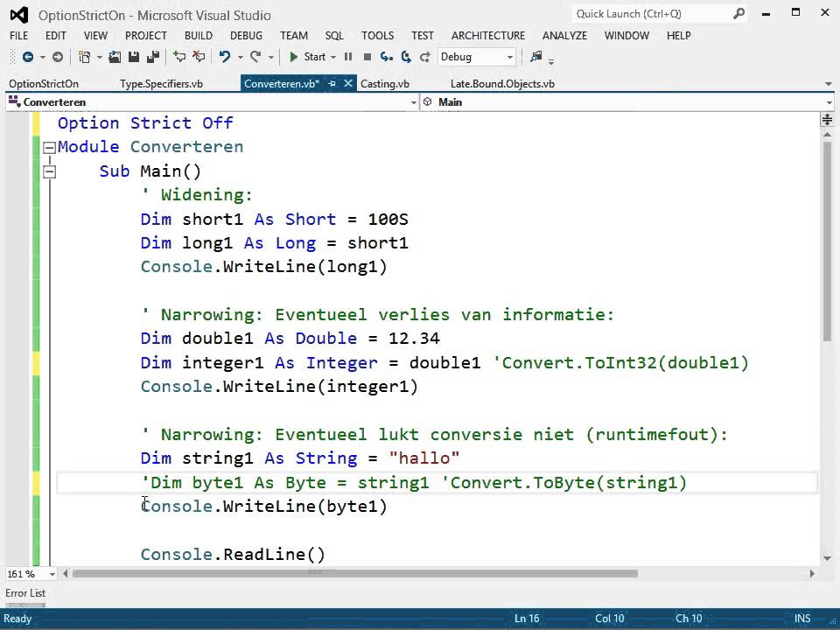Open the HELP menu
840x630 pixels.
tap(679, 35)
